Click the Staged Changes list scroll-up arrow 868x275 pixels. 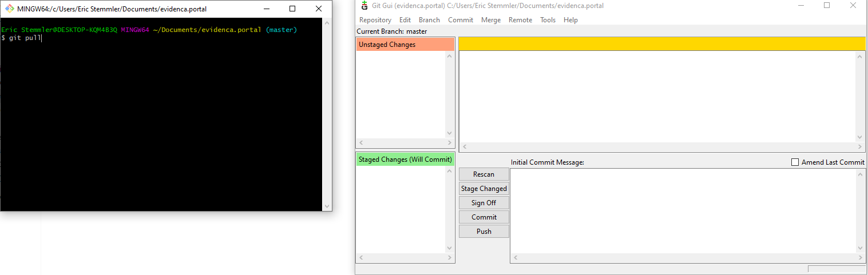pyautogui.click(x=449, y=170)
